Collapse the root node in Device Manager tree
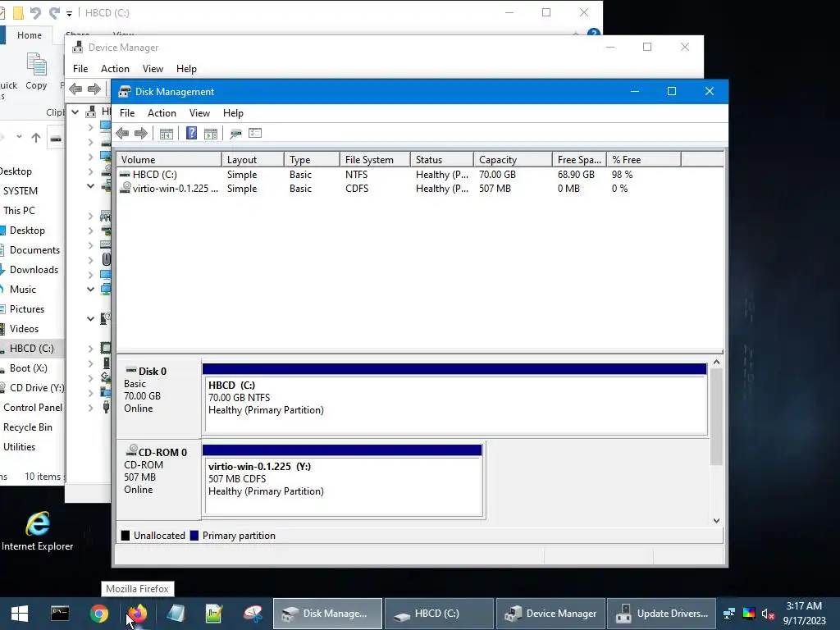The image size is (840, 630). [75, 112]
